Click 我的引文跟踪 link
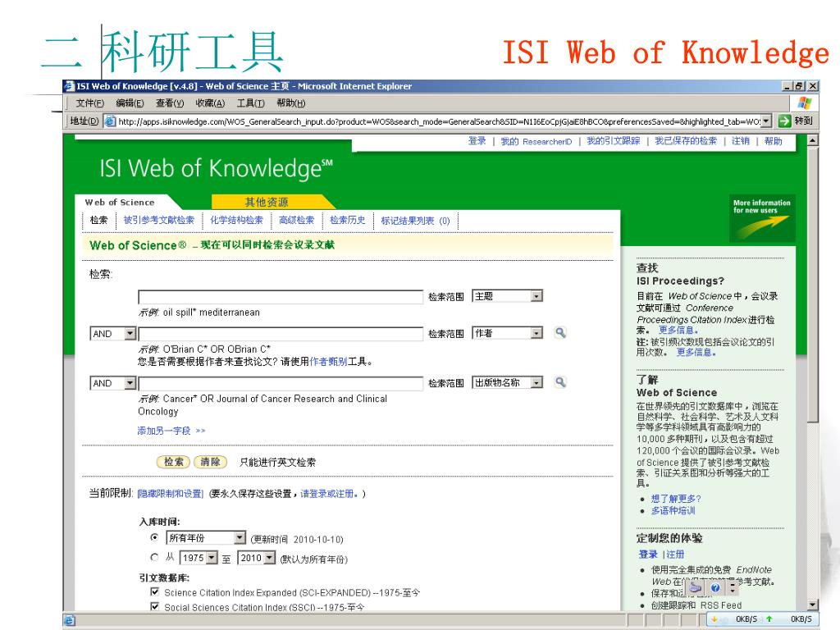This screenshot has height=630, width=840. (614, 141)
